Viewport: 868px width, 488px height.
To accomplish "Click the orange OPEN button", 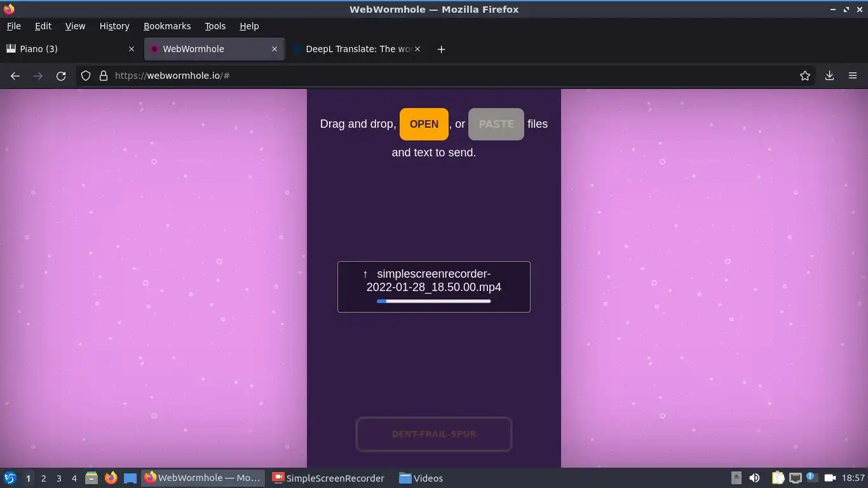I will click(424, 124).
